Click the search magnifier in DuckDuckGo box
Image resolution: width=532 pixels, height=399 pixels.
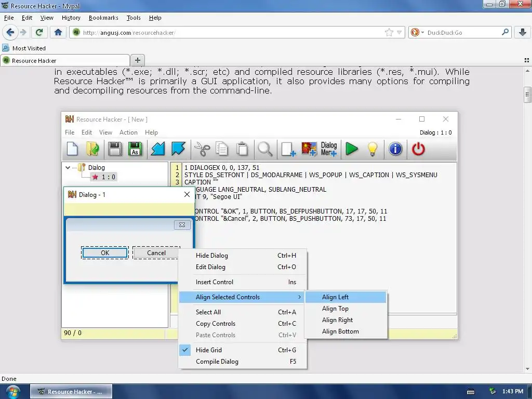pos(505,32)
